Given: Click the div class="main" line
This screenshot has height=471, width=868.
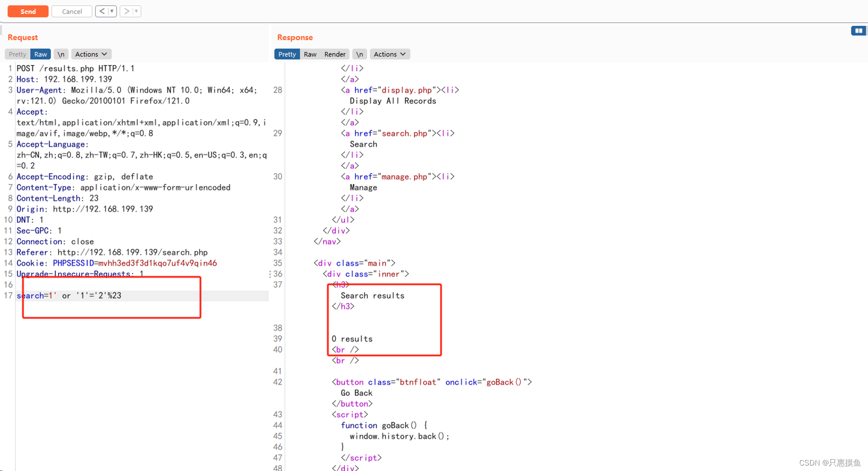Looking at the screenshot, I should (x=354, y=263).
